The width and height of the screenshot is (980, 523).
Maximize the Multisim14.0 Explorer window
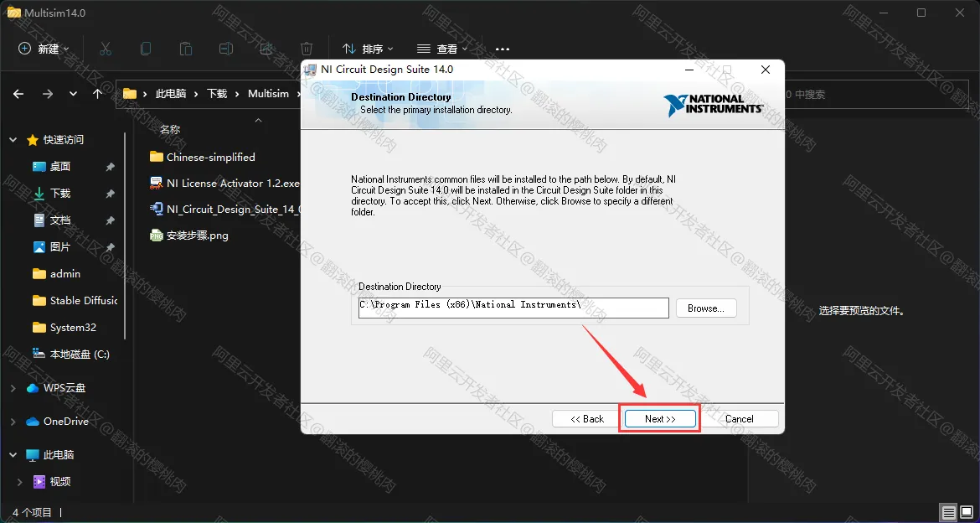[x=921, y=13]
